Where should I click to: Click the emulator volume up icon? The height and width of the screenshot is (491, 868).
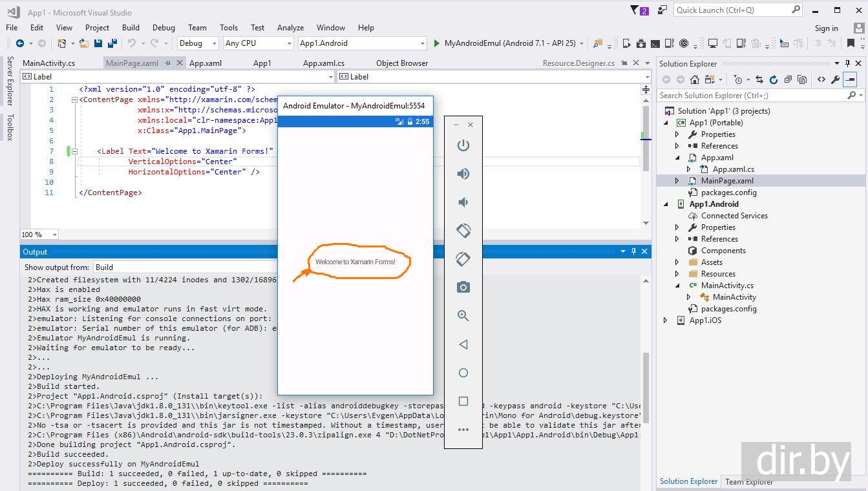[463, 174]
